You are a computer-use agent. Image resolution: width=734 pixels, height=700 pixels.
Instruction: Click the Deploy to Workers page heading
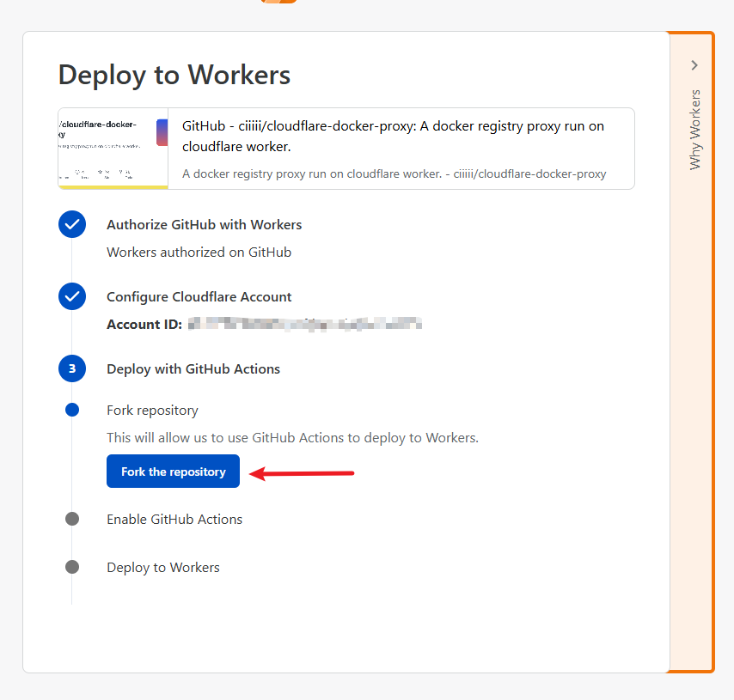174,75
